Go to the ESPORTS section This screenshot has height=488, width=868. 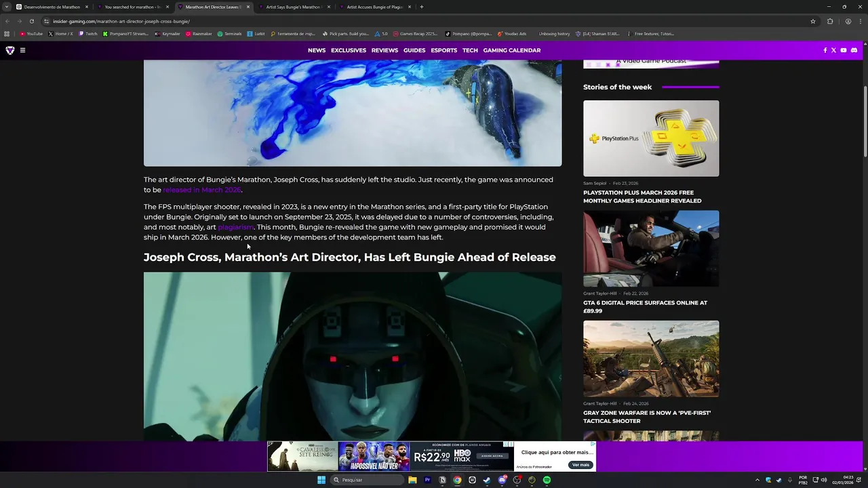coord(444,50)
